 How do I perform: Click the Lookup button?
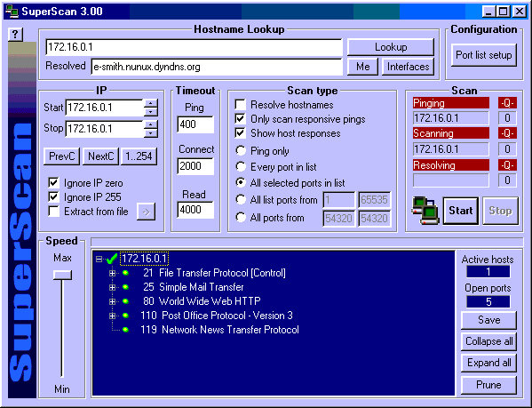[x=391, y=47]
